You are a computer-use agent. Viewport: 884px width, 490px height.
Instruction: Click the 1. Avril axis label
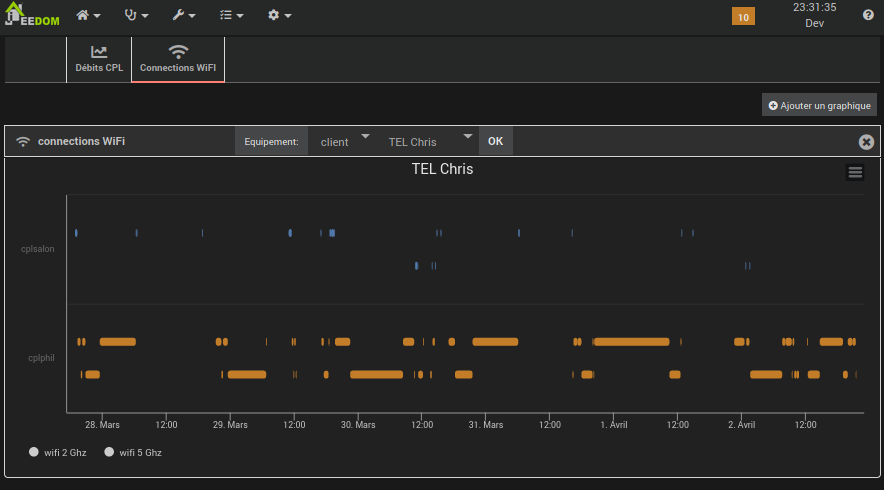[614, 425]
